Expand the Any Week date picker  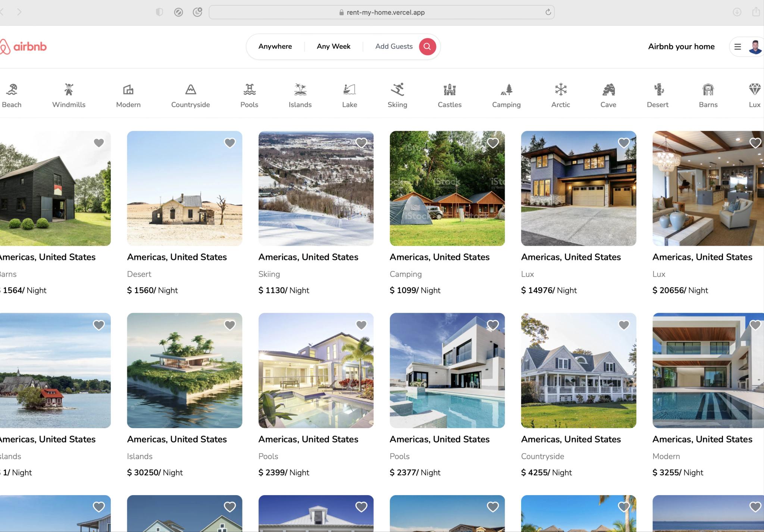click(x=334, y=47)
